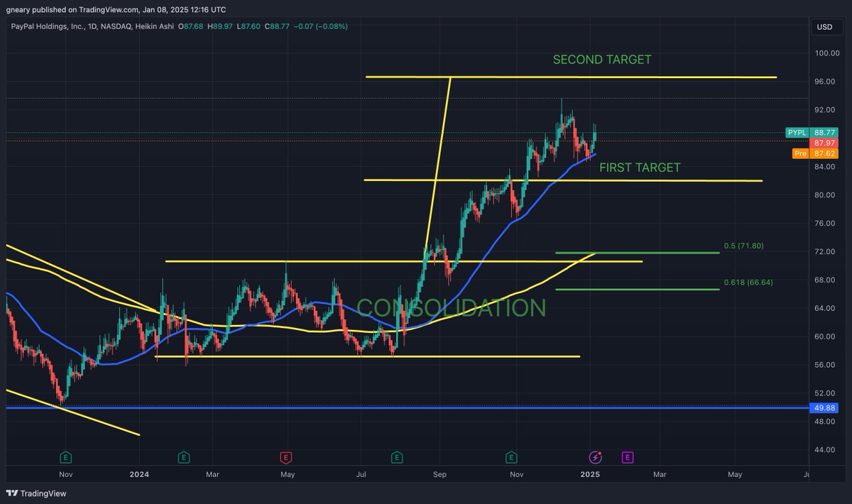This screenshot has height=504, width=852.
Task: Click the 2024 label on time axis
Action: click(139, 473)
